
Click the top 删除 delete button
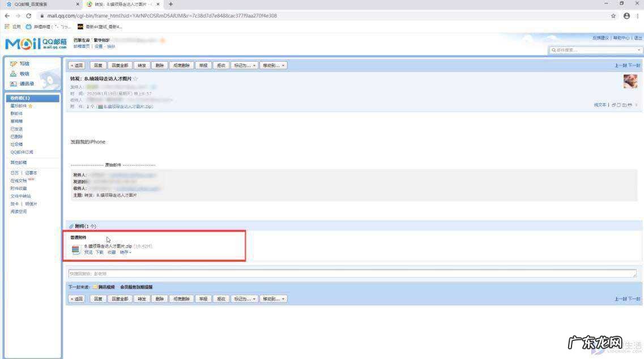click(x=160, y=65)
